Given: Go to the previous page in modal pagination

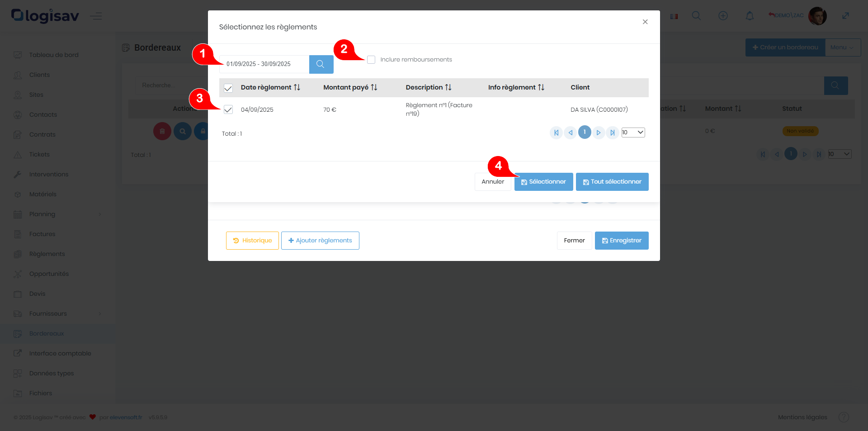Looking at the screenshot, I should (571, 133).
